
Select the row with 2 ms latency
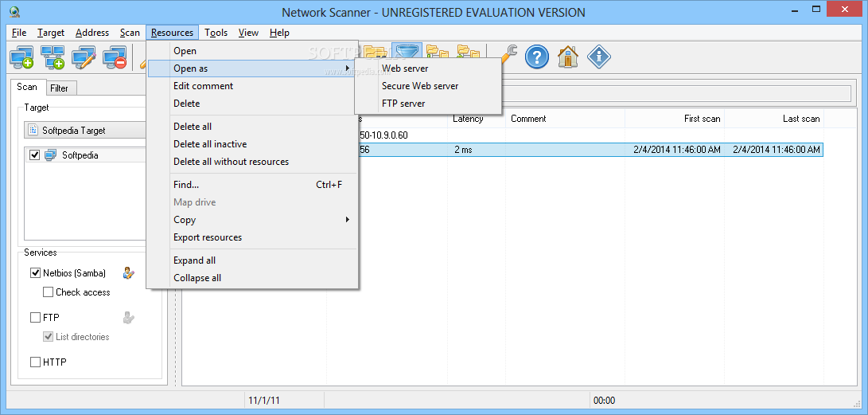click(590, 150)
